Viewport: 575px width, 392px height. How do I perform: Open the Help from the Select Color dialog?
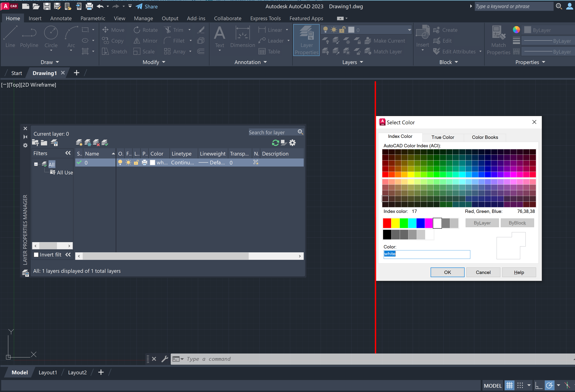pyautogui.click(x=519, y=272)
